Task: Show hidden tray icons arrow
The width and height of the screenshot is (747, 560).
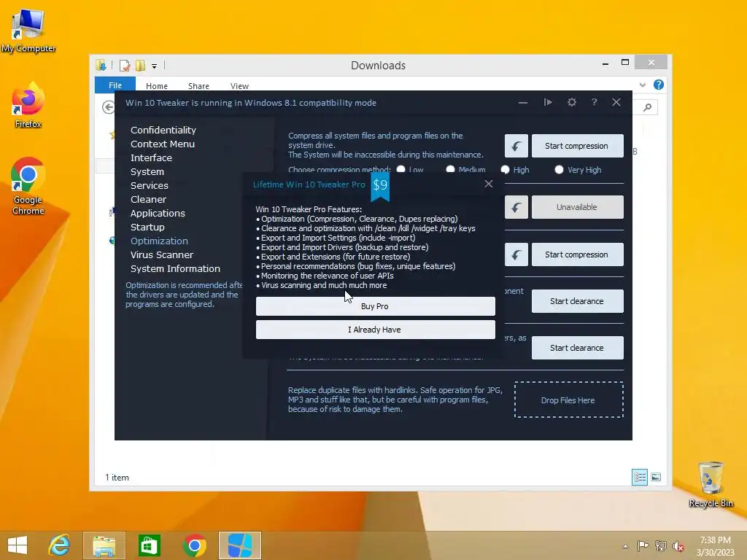Action: (x=625, y=546)
